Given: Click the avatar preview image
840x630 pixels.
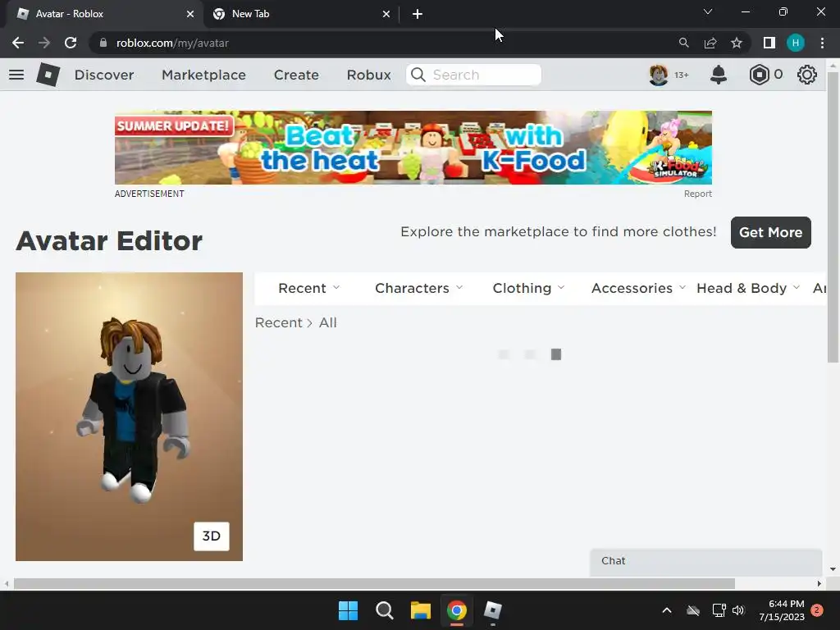Looking at the screenshot, I should click(129, 416).
